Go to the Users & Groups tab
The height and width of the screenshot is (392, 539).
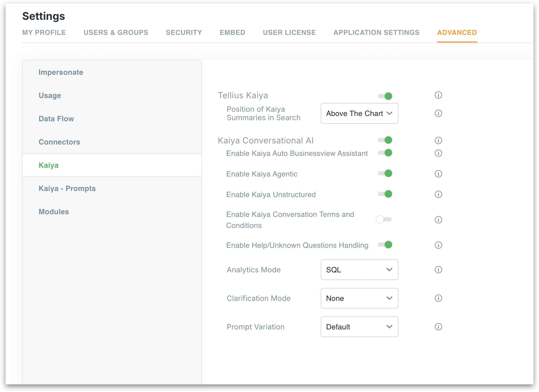(116, 32)
